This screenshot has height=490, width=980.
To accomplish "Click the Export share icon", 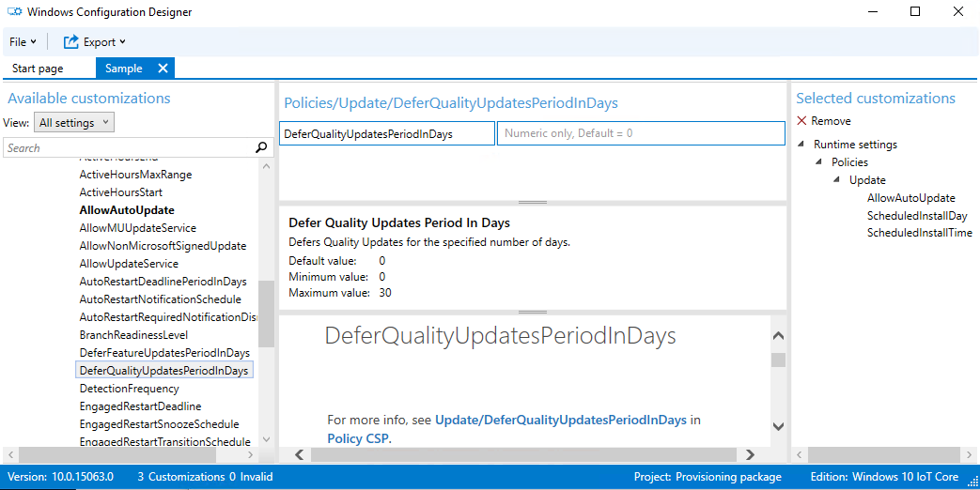I will [x=71, y=42].
